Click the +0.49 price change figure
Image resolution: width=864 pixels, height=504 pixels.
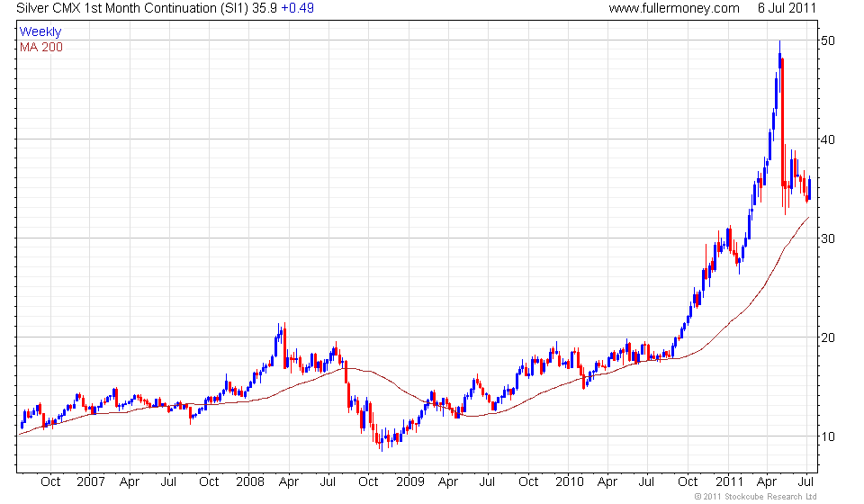[297, 8]
